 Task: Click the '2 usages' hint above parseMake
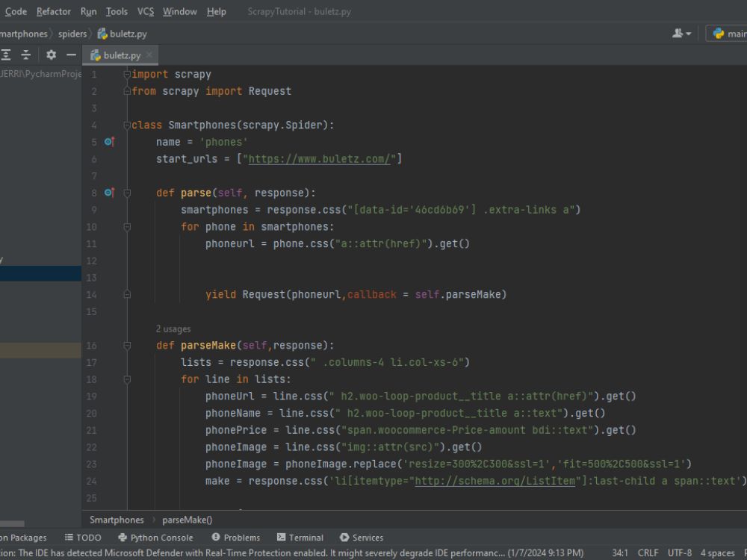[173, 329]
